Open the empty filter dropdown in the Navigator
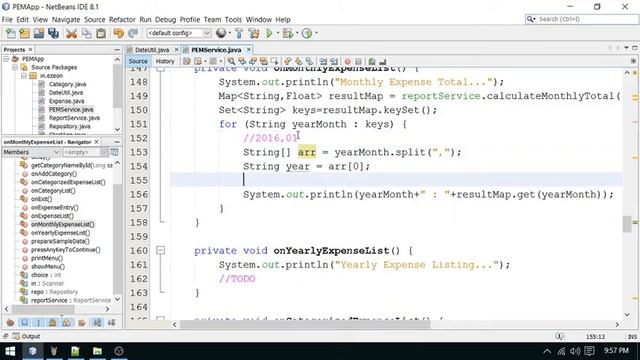 click(85, 152)
